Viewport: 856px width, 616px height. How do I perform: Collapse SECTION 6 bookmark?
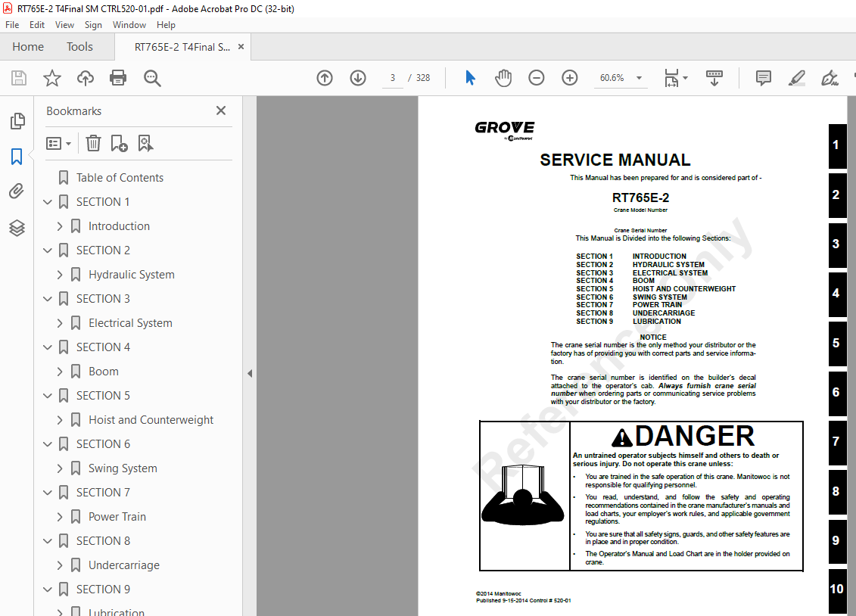coord(48,444)
